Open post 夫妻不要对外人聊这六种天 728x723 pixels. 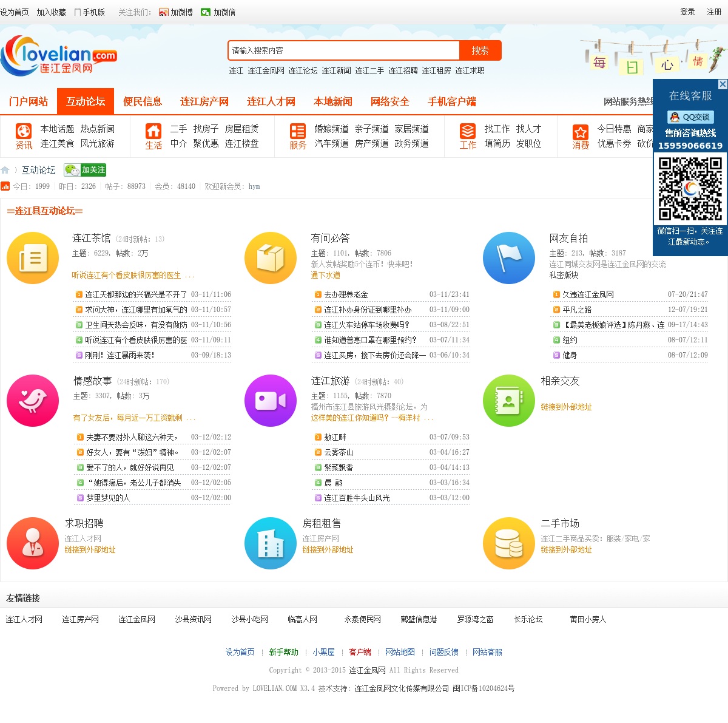pyautogui.click(x=132, y=437)
